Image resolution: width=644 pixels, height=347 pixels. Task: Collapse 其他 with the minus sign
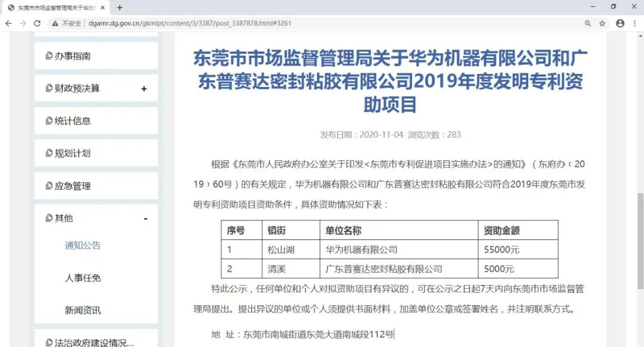[145, 219]
